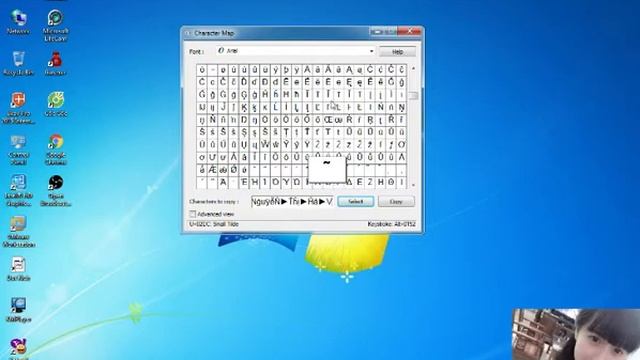Select the Ŵ character cell

(265, 144)
